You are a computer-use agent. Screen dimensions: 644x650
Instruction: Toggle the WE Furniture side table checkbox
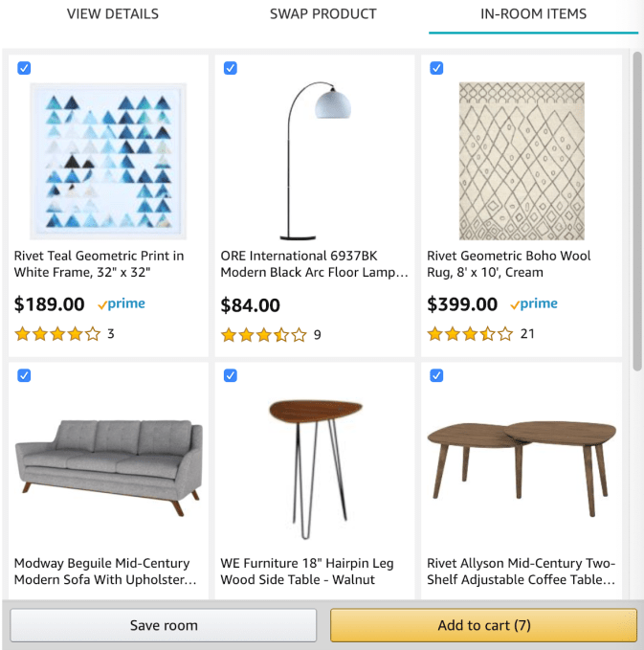click(231, 375)
